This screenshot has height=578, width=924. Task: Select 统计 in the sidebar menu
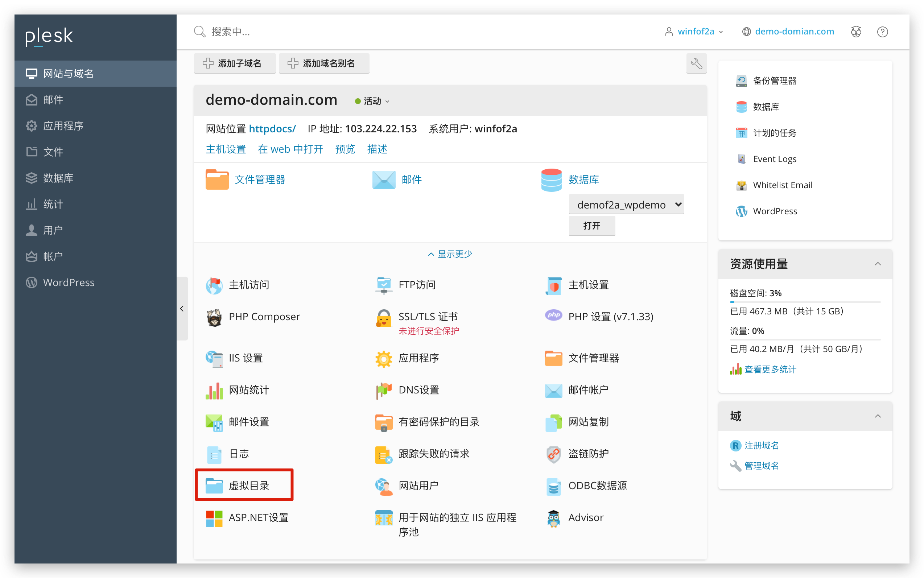point(53,205)
